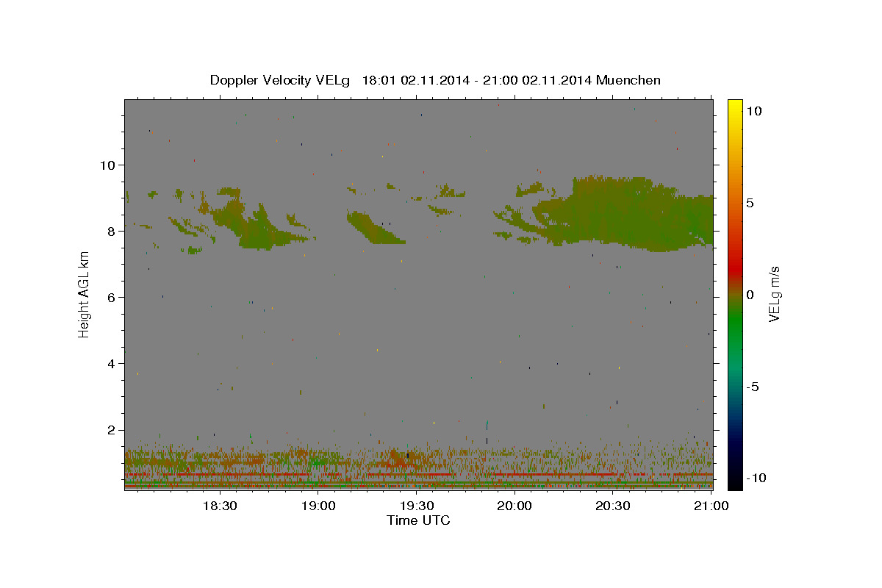Click colorbar label '-5'
The height and width of the screenshot is (588, 882).
(753, 387)
